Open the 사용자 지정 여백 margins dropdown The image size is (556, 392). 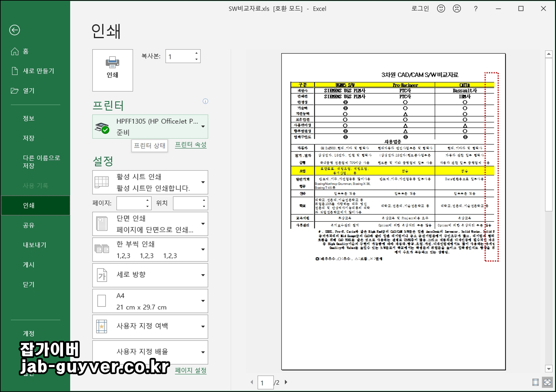tap(150, 327)
